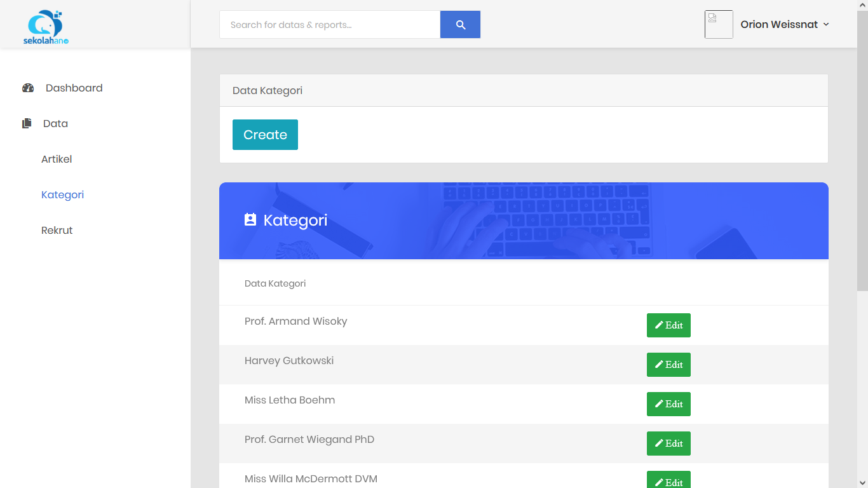Screen dimensions: 868x488
Task: Click the Create button
Action: pyautogui.click(x=265, y=135)
